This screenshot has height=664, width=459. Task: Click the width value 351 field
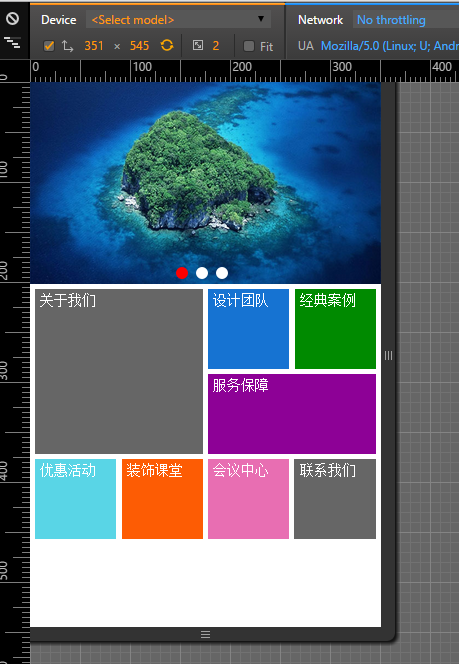coord(94,46)
